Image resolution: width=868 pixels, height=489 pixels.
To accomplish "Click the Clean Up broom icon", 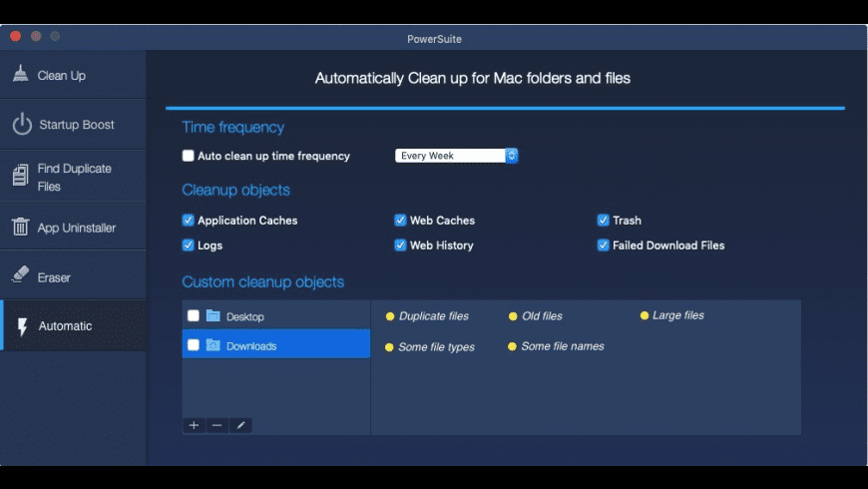I will 21,74.
